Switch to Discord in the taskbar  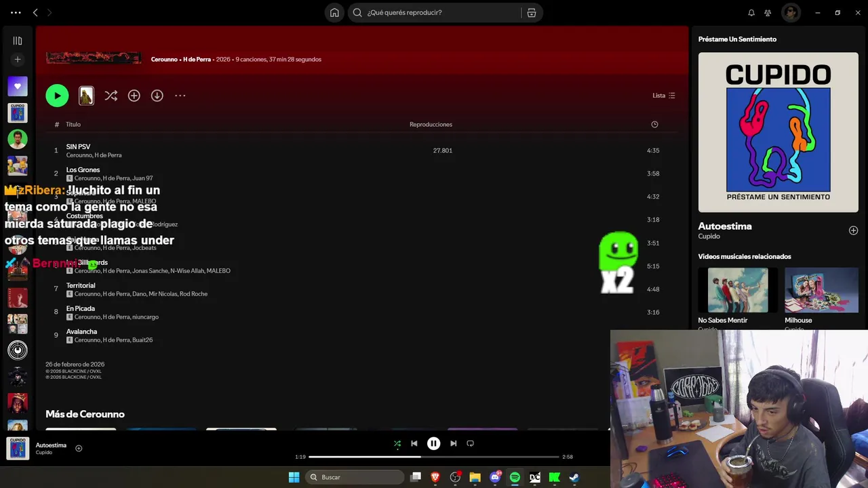pos(495,477)
